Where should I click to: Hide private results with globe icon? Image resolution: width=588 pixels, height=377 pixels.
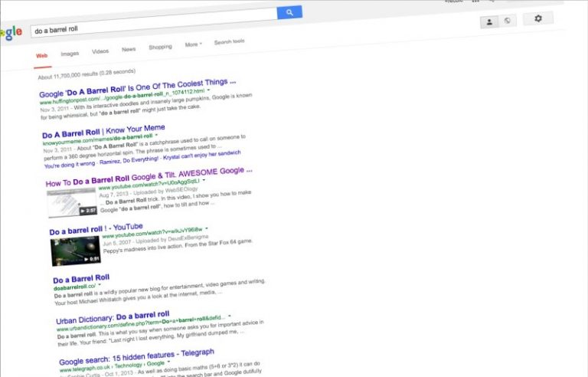coord(508,21)
